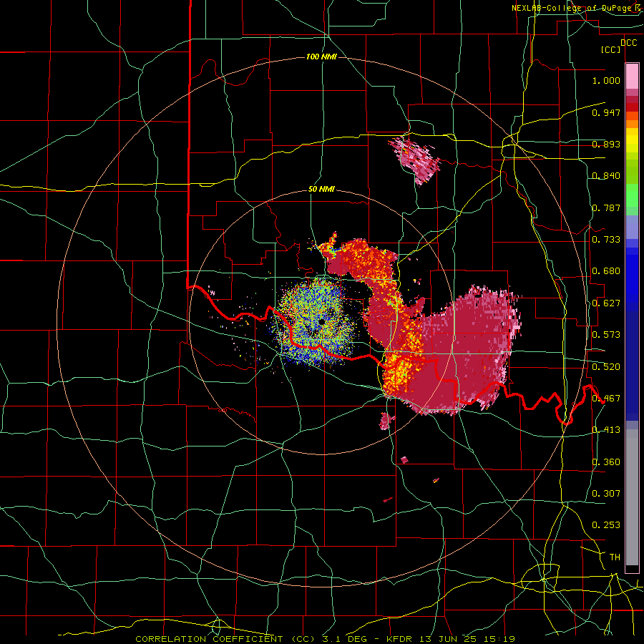644x644 pixels.
Task: Click the 0.573 scale value
Action: 606,335
